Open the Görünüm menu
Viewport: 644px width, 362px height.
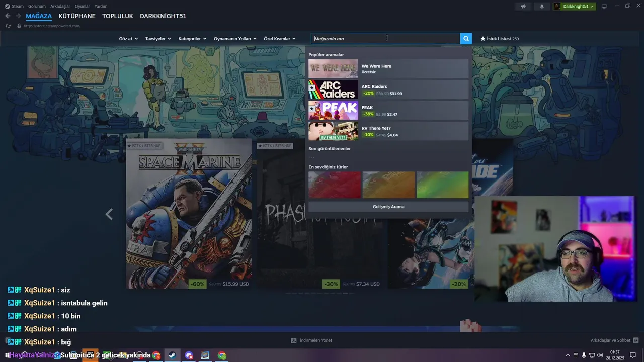click(x=37, y=6)
